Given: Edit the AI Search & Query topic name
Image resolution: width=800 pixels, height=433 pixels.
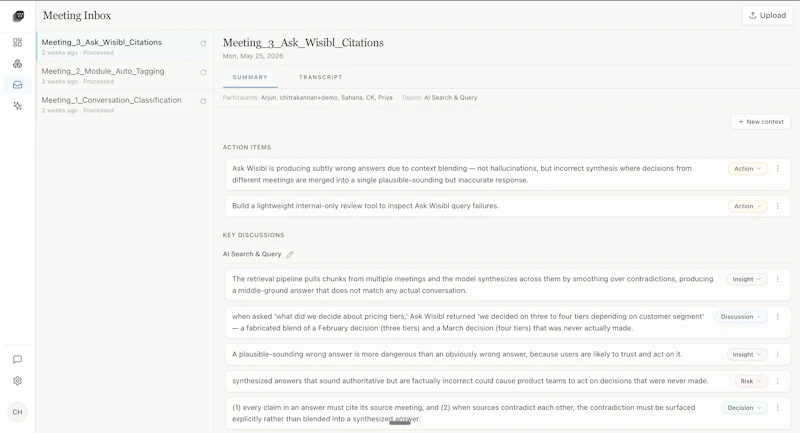Looking at the screenshot, I should click(x=290, y=254).
